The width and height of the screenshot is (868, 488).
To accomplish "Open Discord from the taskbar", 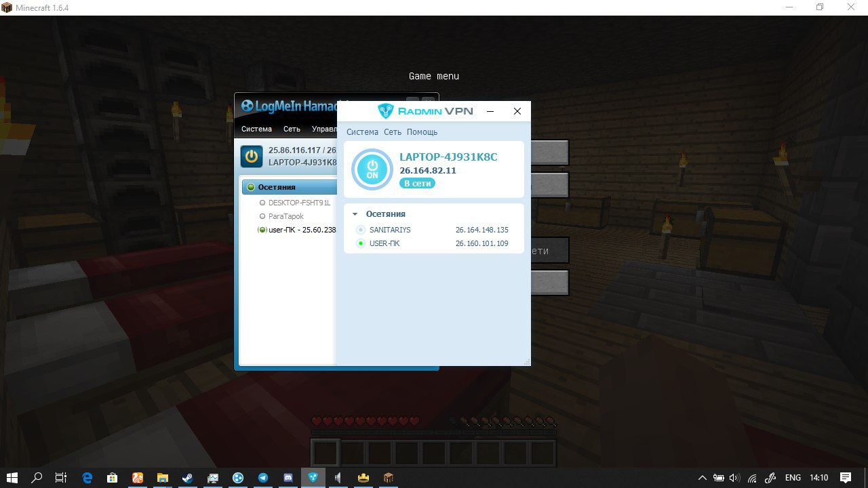I will tap(288, 477).
